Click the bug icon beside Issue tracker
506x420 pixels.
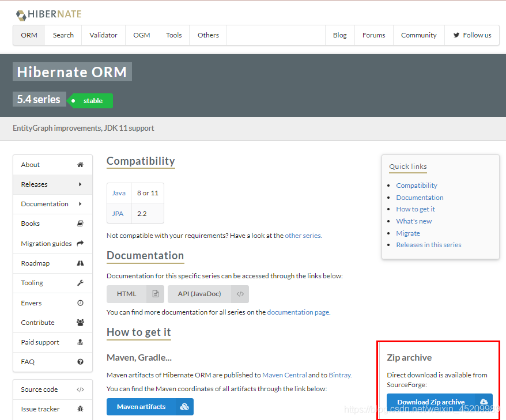pos(80,409)
